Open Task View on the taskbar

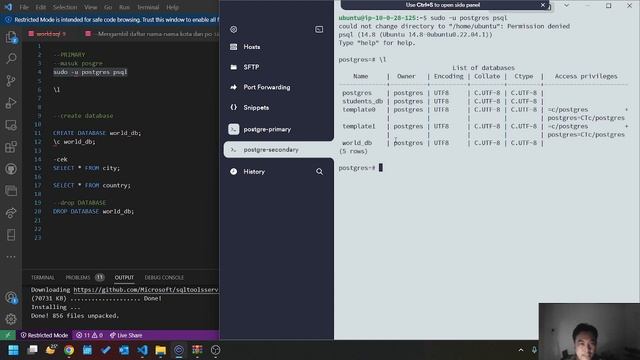click(32, 350)
